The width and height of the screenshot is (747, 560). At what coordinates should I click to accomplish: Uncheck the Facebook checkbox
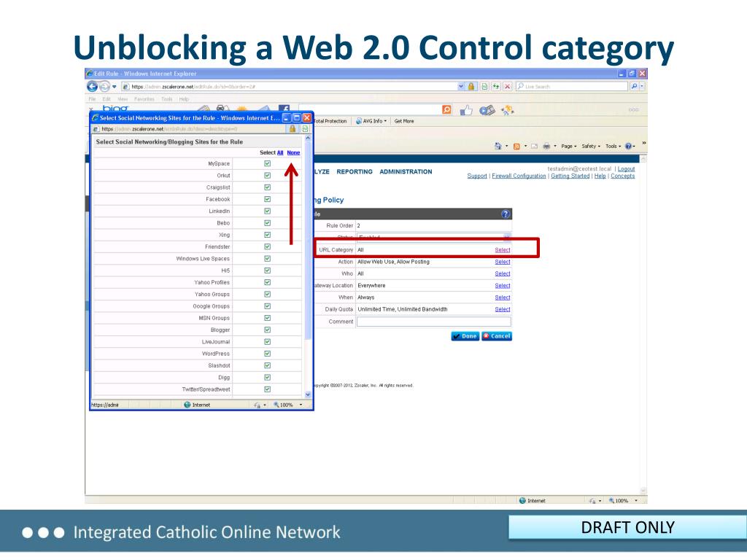(x=267, y=199)
